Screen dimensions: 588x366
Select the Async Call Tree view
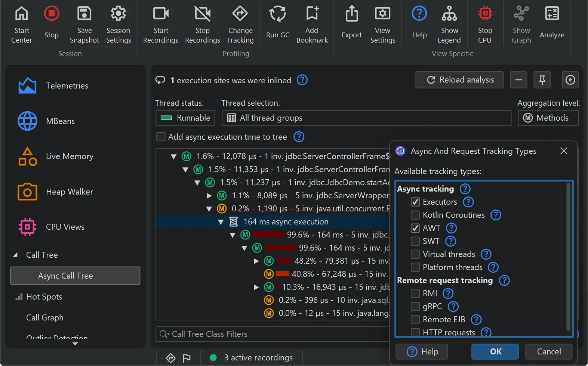click(75, 276)
